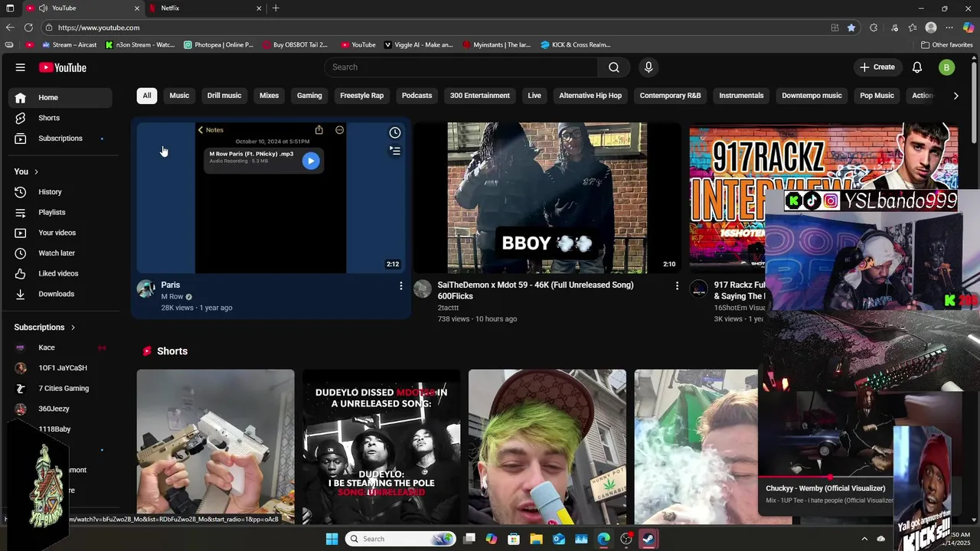Open 2tacttt channel avatar
Image resolution: width=980 pixels, height=551 pixels.
[x=423, y=289]
